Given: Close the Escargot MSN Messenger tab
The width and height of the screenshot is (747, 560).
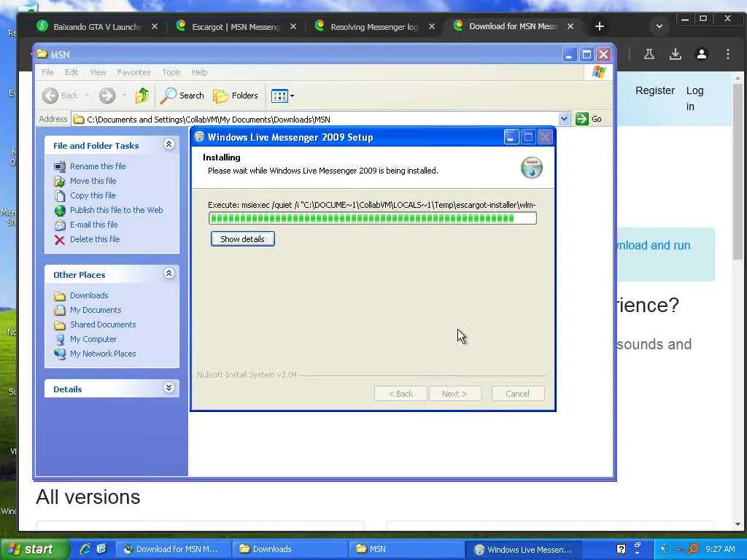Looking at the screenshot, I should tap(293, 27).
